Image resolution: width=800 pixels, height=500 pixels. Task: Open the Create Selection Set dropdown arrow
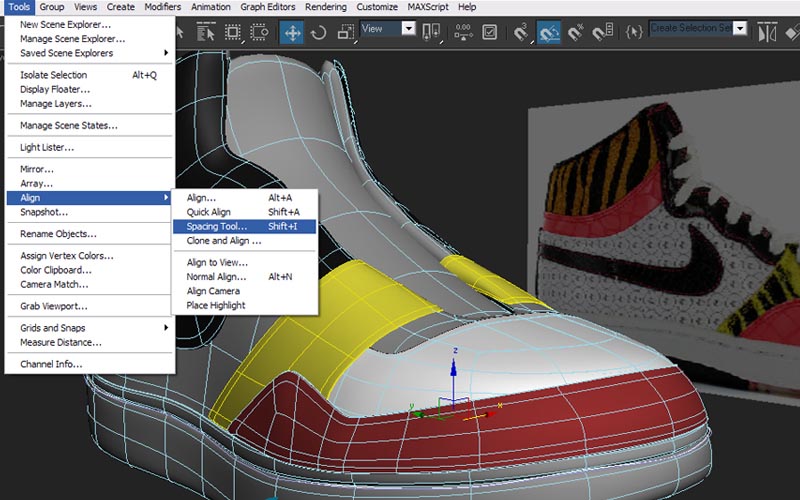coord(740,29)
